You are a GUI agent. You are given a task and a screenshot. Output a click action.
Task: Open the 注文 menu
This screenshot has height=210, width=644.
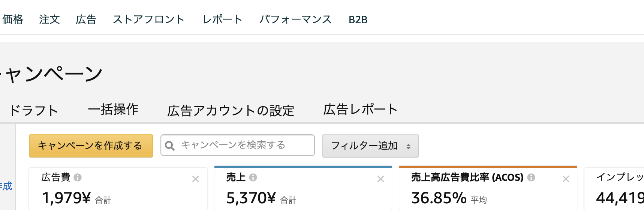[49, 19]
